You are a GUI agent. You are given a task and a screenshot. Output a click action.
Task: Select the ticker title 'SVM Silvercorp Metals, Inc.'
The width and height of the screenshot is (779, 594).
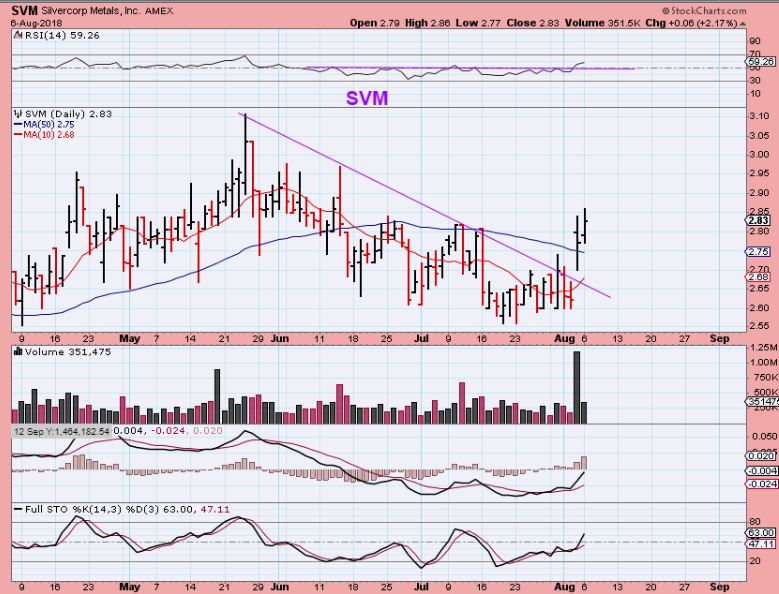coord(76,10)
